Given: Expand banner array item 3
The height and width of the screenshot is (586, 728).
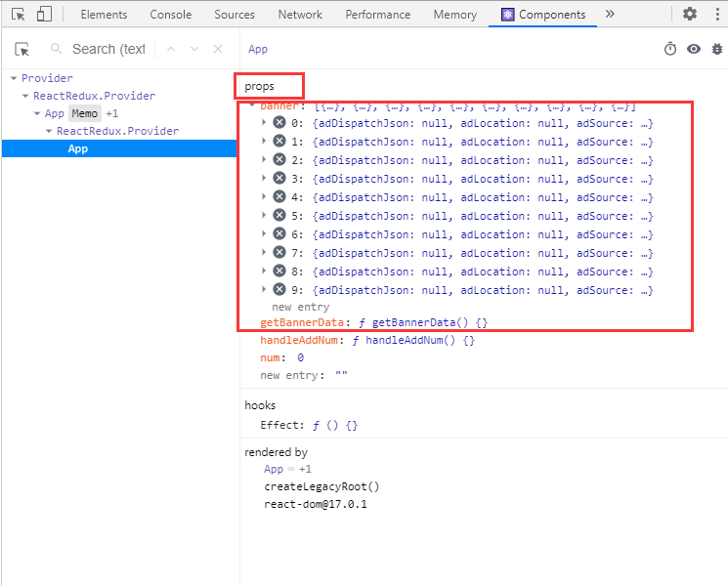Looking at the screenshot, I should (x=265, y=179).
